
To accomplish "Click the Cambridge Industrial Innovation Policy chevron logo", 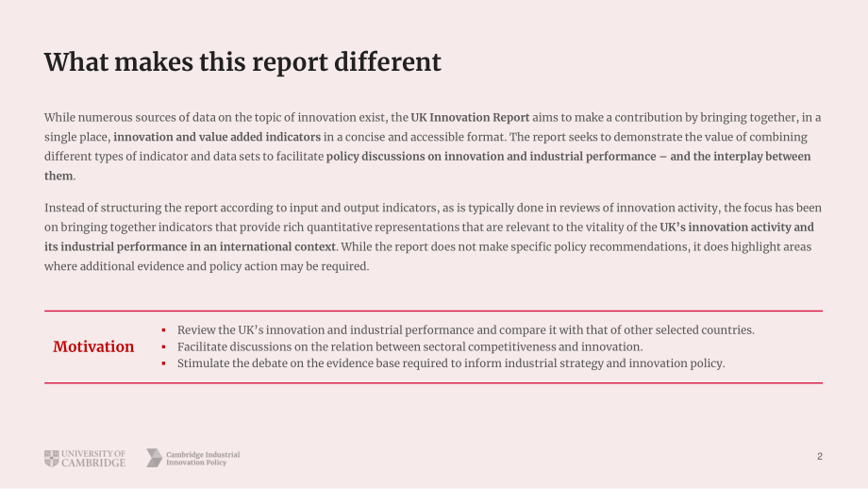I will (155, 458).
